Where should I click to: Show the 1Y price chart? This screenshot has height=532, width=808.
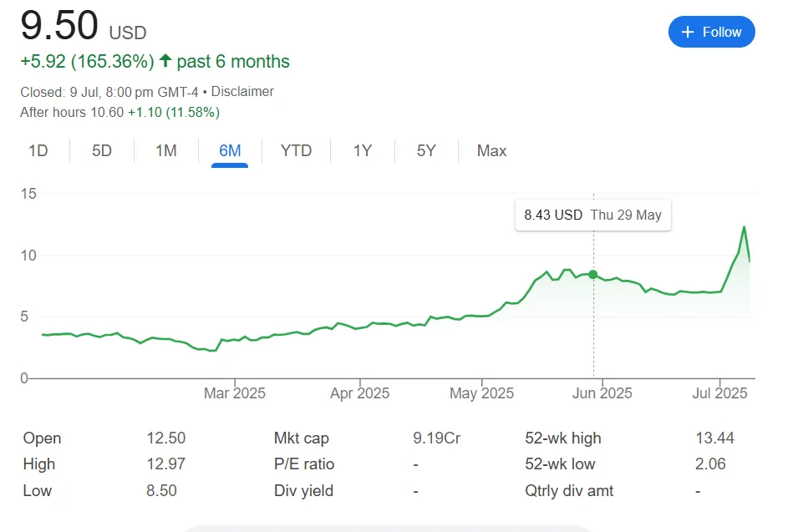[362, 151]
